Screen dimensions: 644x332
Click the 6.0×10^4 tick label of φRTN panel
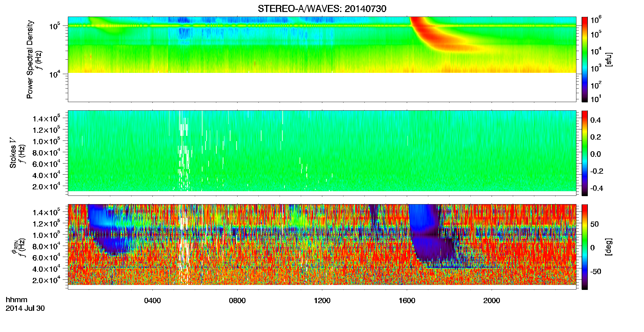tap(46, 257)
